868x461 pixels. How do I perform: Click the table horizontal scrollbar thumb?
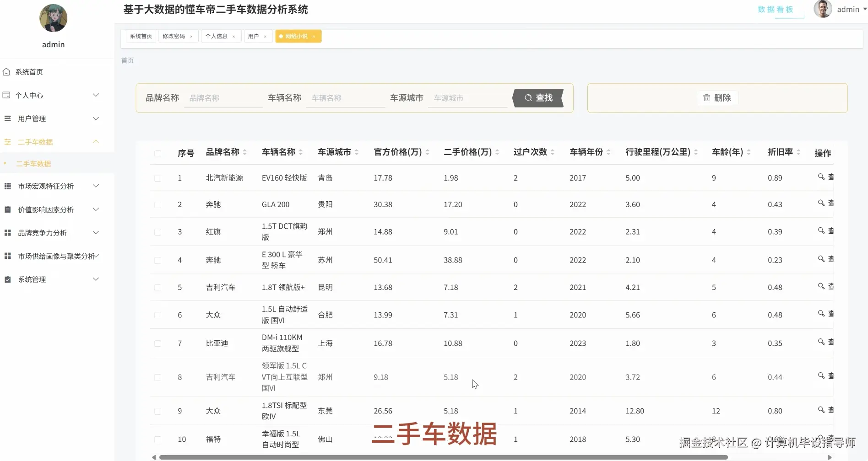pos(444,457)
